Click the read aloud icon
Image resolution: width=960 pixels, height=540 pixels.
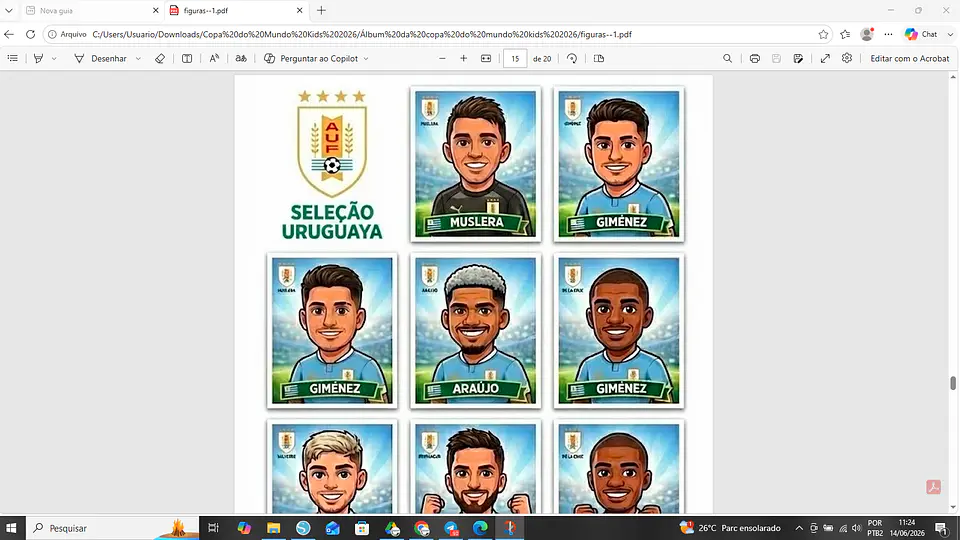pos(214,58)
